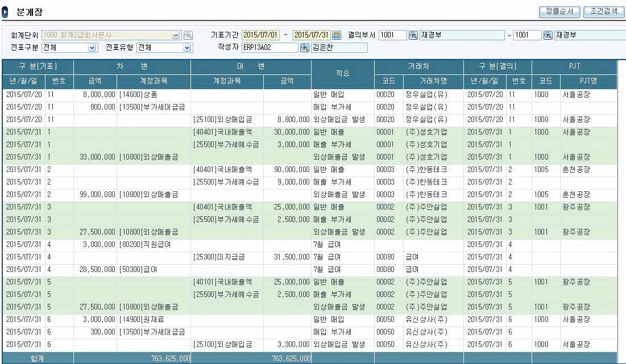
Task: Select the 미지급금 31,500,000 credit row
Action: (250, 257)
